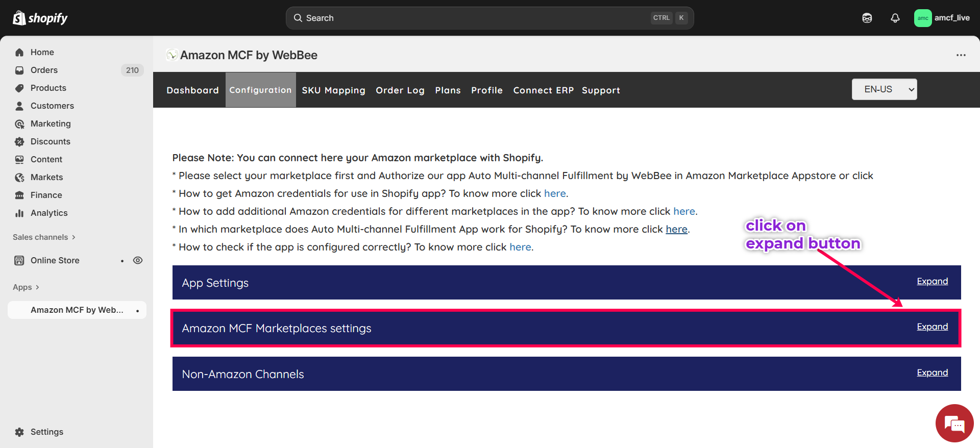Open Settings gear in sidebar
This screenshot has height=448, width=980.
tap(19, 432)
